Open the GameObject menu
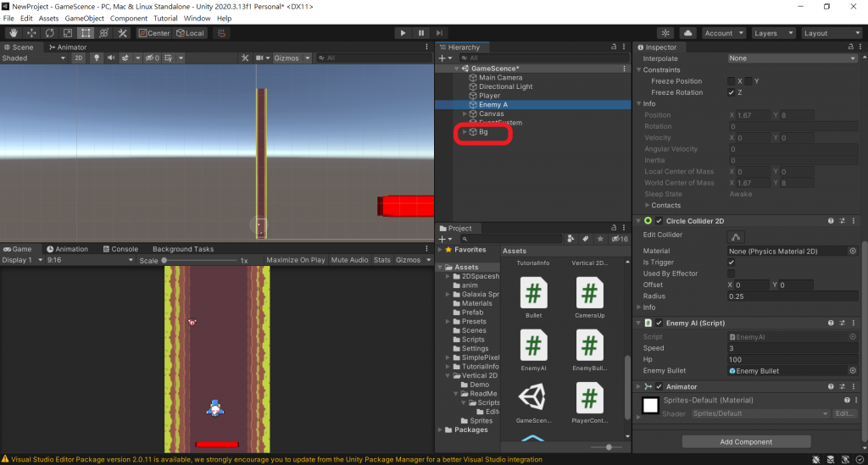The width and height of the screenshot is (868, 465). (84, 19)
